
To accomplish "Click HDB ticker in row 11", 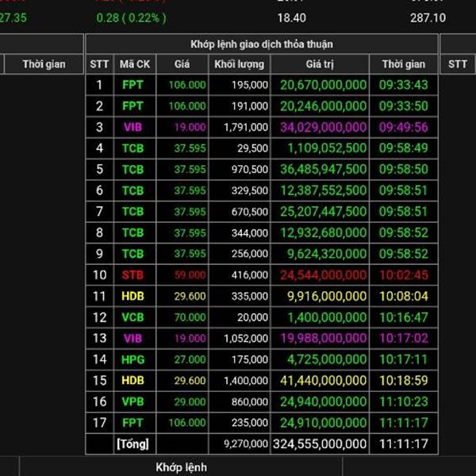I will coord(132,296).
